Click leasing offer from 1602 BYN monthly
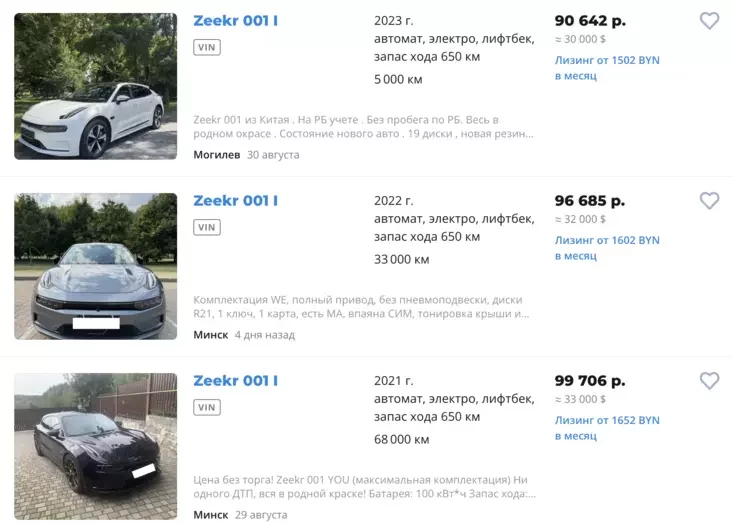 pos(607,248)
